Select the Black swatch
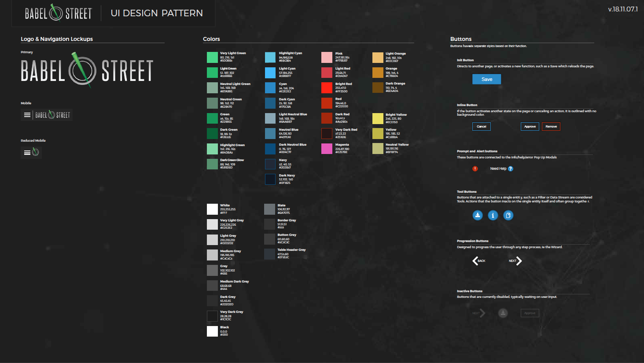 click(x=212, y=331)
